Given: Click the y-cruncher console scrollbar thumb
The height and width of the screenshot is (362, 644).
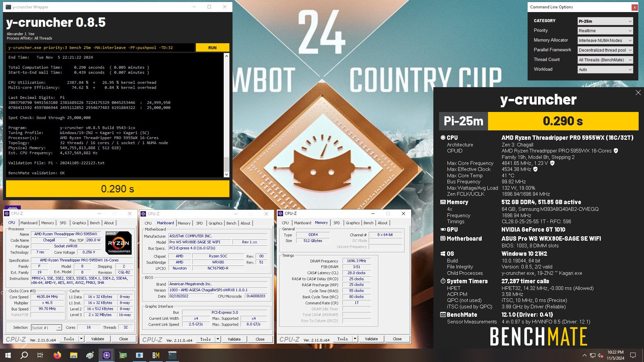Looking at the screenshot, I should tap(226, 164).
